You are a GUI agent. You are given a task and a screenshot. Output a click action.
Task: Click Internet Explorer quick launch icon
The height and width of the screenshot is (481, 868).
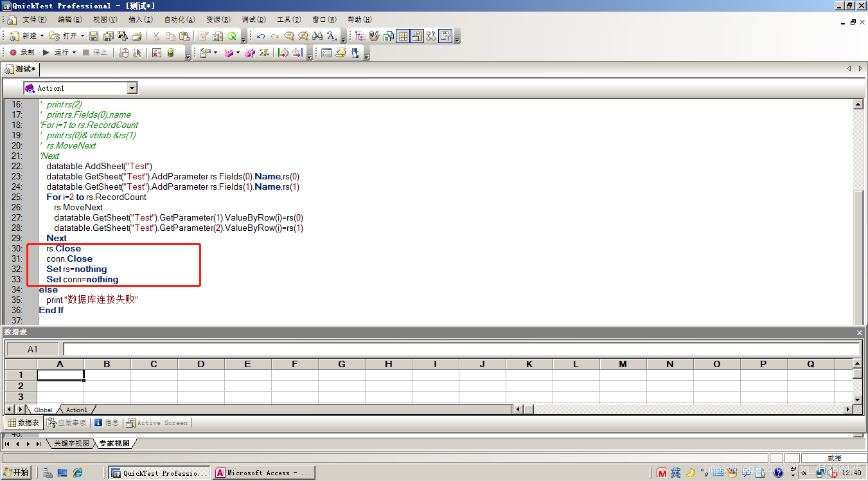click(78, 473)
